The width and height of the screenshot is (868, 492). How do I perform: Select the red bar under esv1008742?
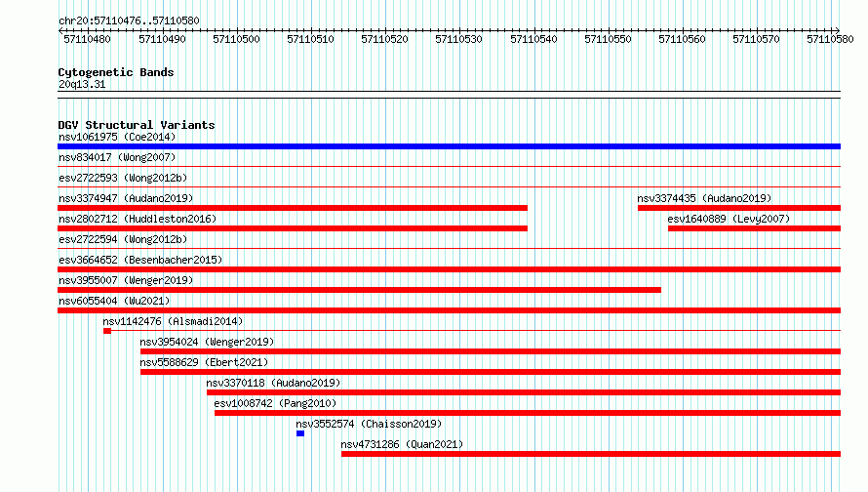528,413
